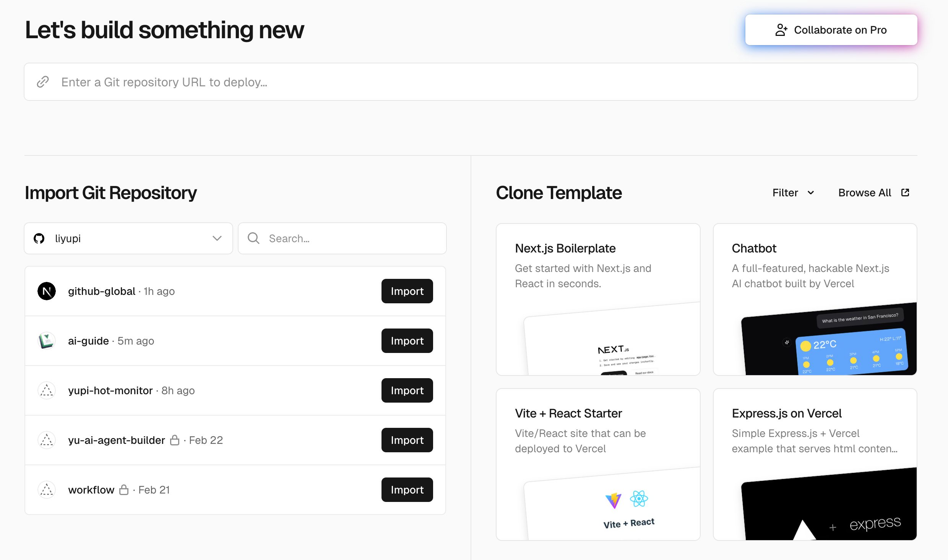Click the Browse All external link icon

click(x=905, y=193)
